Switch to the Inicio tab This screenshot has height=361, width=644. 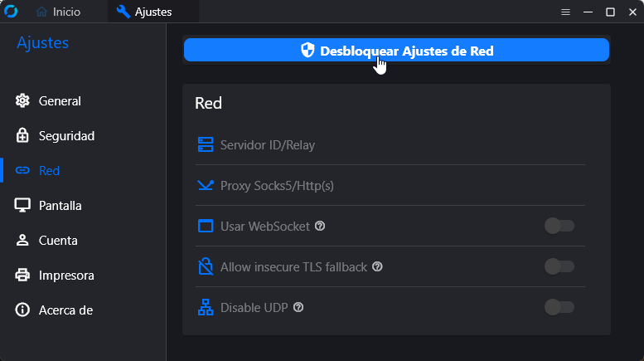tap(58, 12)
